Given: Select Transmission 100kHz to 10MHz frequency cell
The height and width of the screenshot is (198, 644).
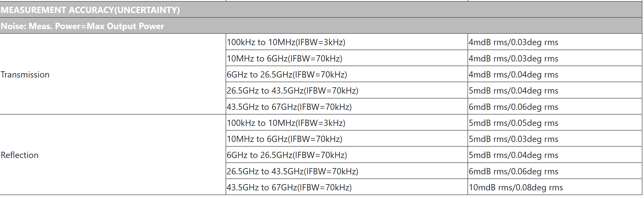Looking at the screenshot, I should [x=286, y=42].
